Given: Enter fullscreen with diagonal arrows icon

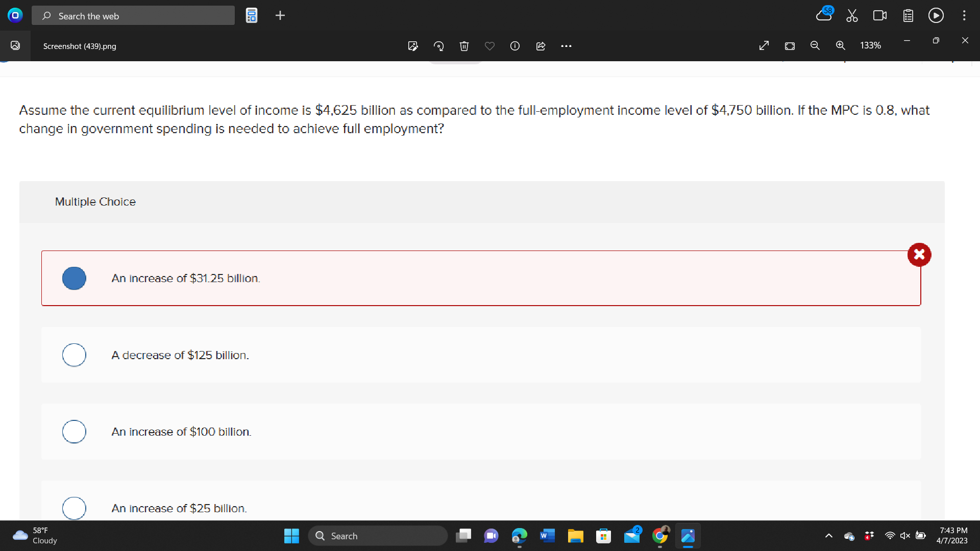Looking at the screenshot, I should (764, 45).
